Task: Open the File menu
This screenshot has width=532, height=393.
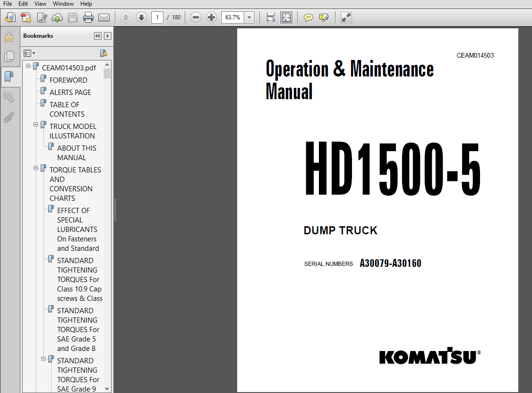Action: coord(8,4)
